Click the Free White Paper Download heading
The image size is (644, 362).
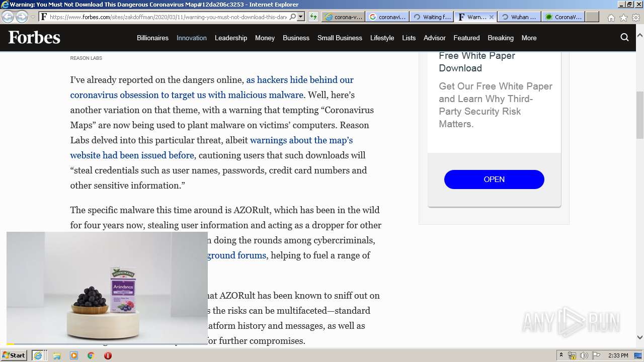(x=477, y=62)
